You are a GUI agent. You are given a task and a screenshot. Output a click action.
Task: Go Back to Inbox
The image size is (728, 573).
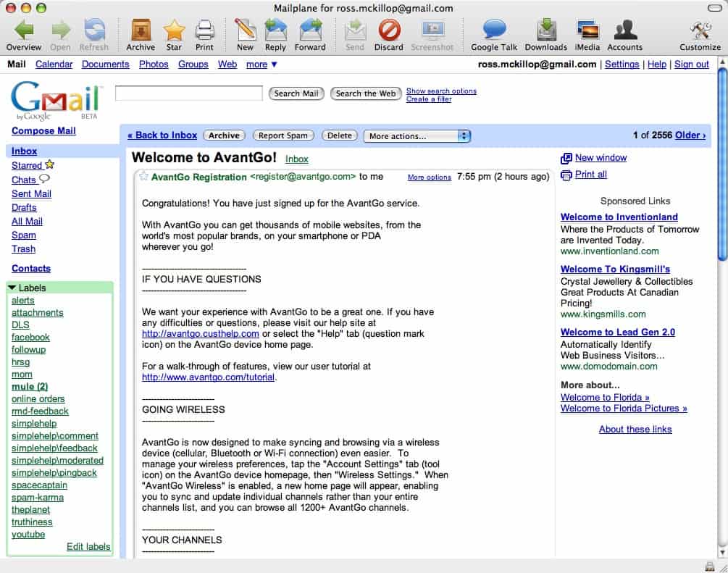pos(162,135)
